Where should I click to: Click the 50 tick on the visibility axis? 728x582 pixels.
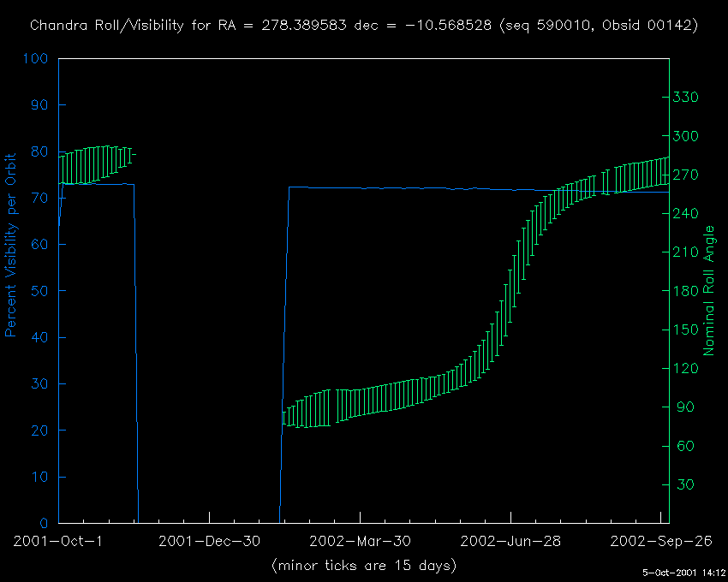point(40,291)
